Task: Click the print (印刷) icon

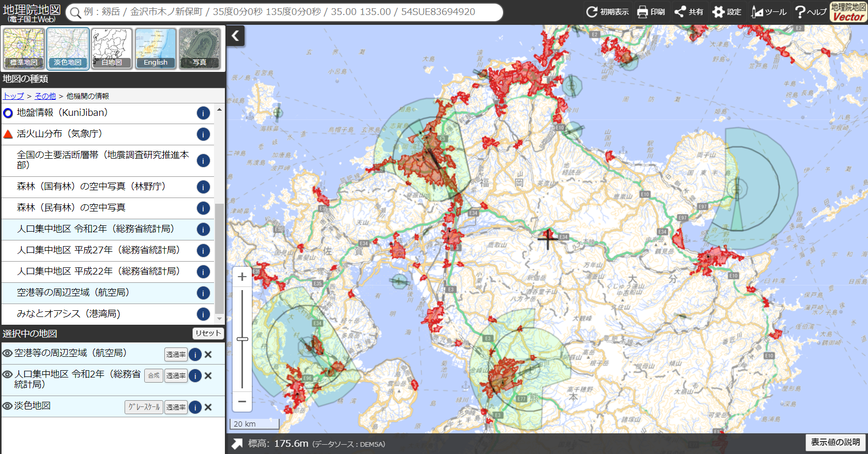Action: 650,12
